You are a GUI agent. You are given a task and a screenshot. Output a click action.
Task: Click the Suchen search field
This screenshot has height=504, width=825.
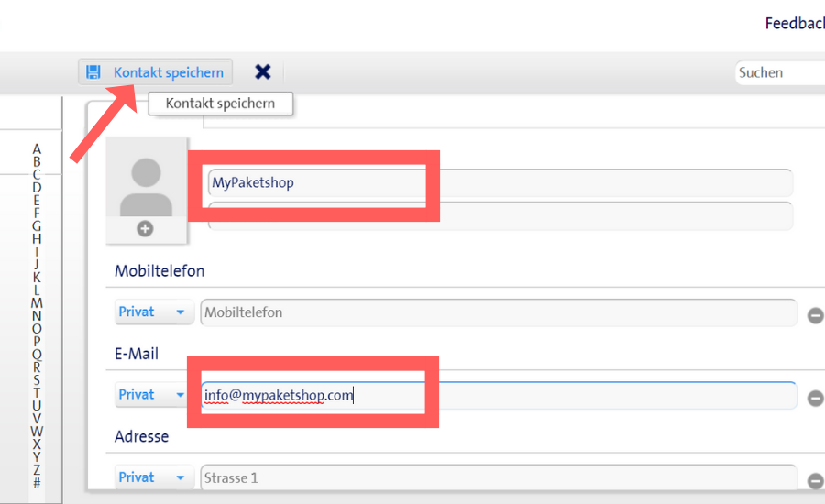click(779, 72)
